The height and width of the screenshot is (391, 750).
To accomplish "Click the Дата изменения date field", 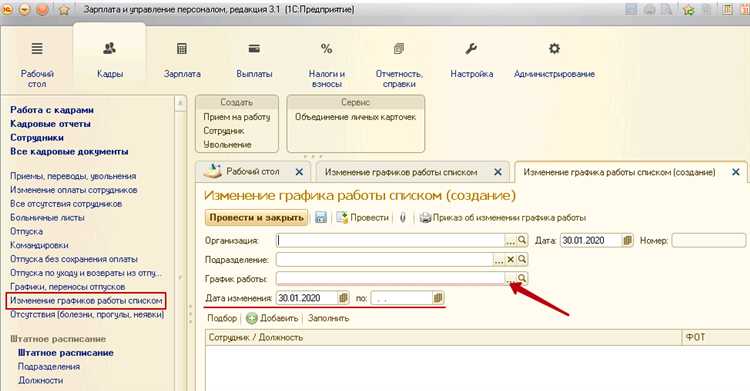I will 307,298.
